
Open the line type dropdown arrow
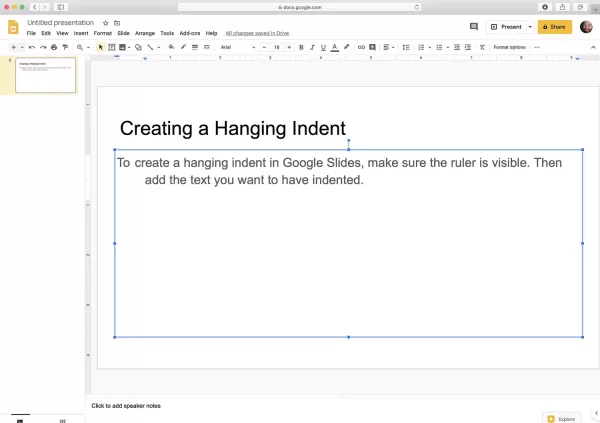[x=158, y=47]
